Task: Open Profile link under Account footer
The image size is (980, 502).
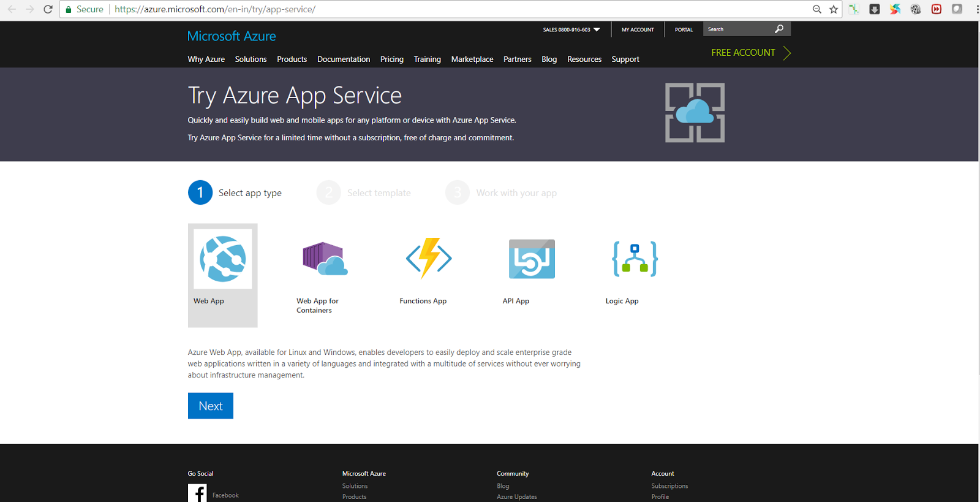Action: tap(660, 497)
